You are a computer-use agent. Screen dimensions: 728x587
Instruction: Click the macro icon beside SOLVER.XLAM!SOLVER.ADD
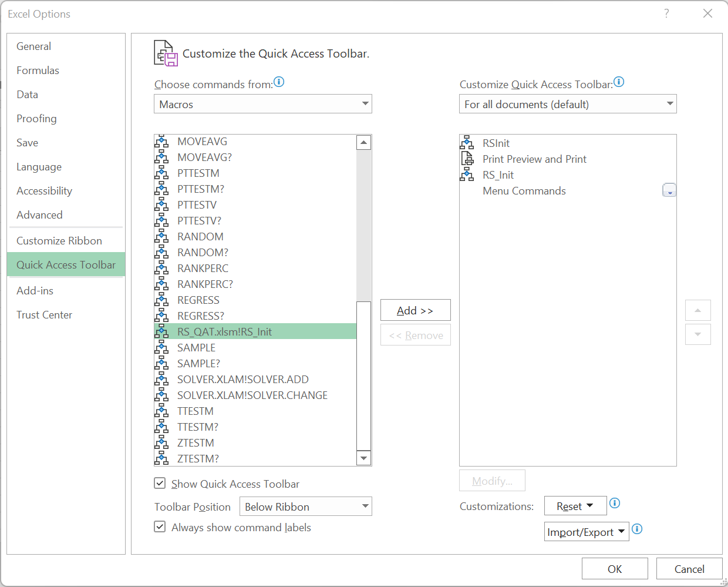(x=161, y=380)
